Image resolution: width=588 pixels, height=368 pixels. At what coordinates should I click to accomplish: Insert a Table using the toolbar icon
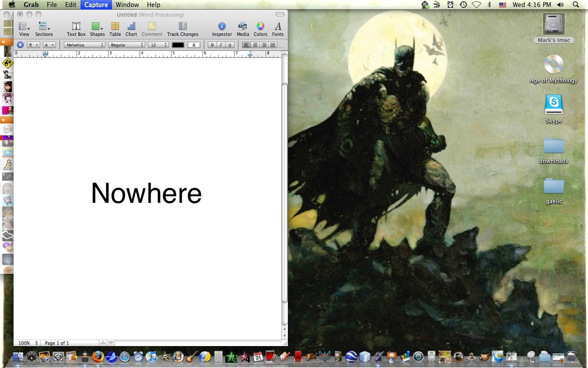[x=115, y=29]
